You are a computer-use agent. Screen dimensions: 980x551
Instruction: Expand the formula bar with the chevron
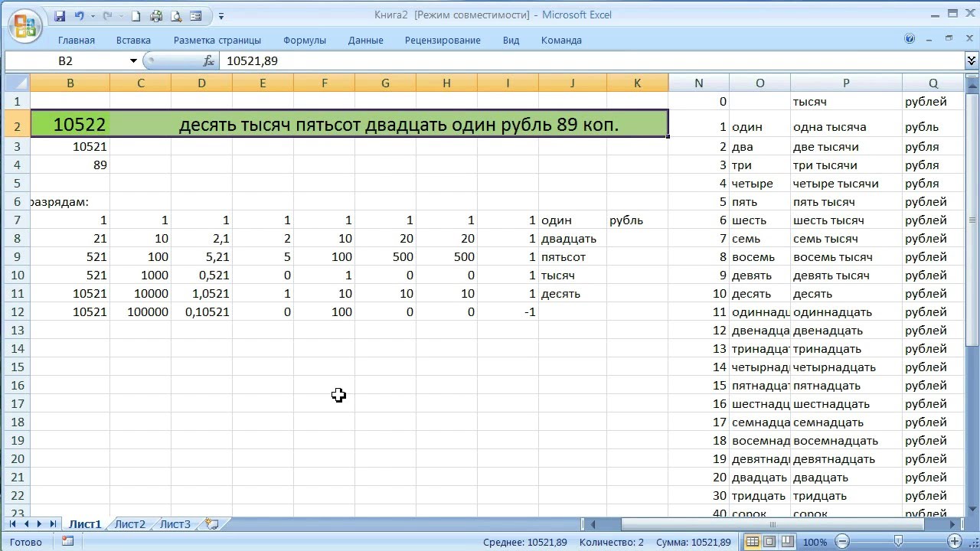click(x=971, y=60)
